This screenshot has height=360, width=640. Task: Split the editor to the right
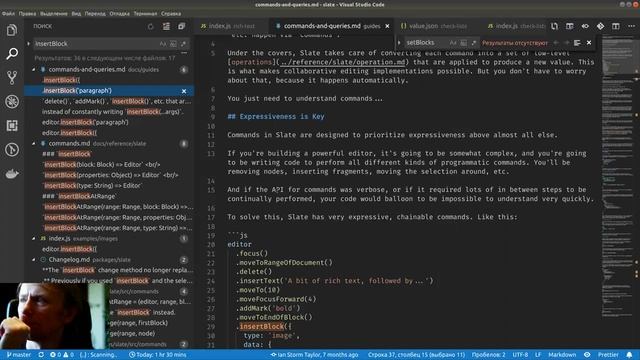[616, 26]
